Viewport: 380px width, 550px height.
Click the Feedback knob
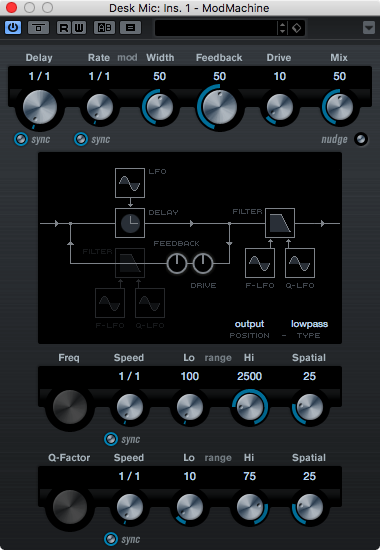219,107
